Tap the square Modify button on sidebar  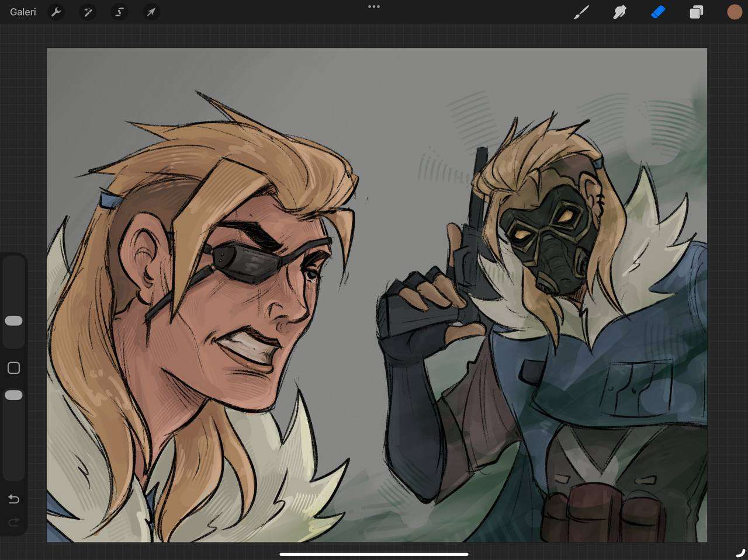pos(13,368)
